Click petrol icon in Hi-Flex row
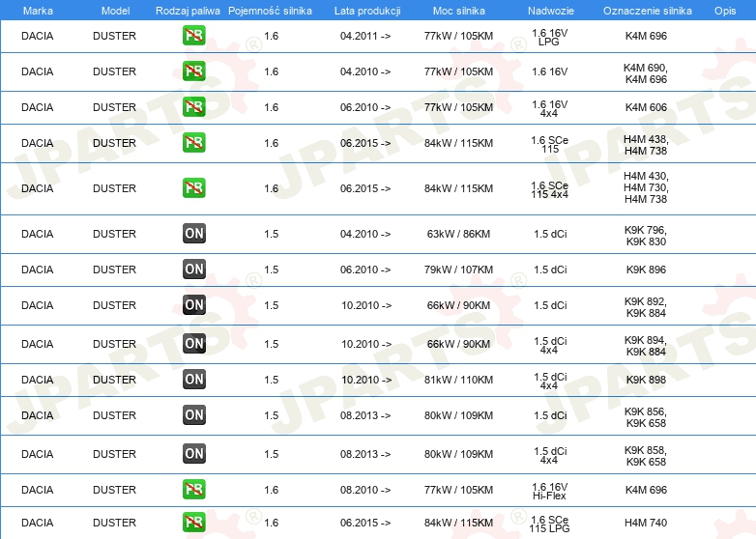This screenshot has height=539, width=756. (193, 489)
